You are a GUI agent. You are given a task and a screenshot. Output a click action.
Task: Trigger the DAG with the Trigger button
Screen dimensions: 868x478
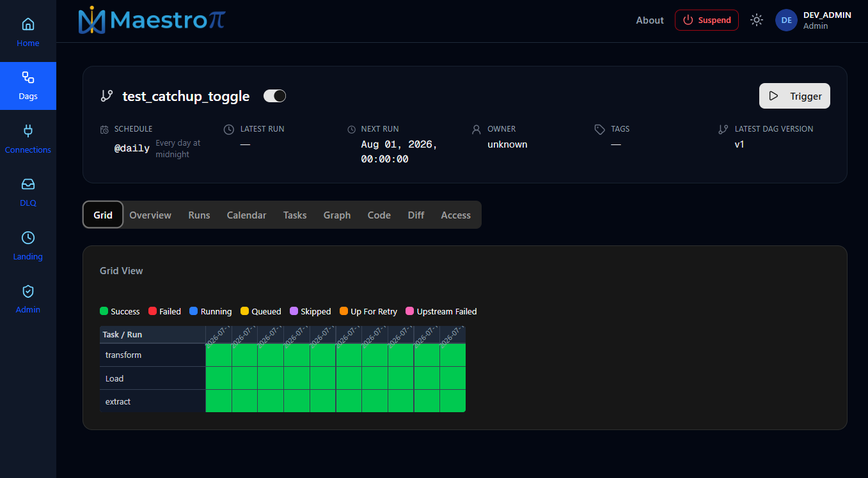point(794,96)
